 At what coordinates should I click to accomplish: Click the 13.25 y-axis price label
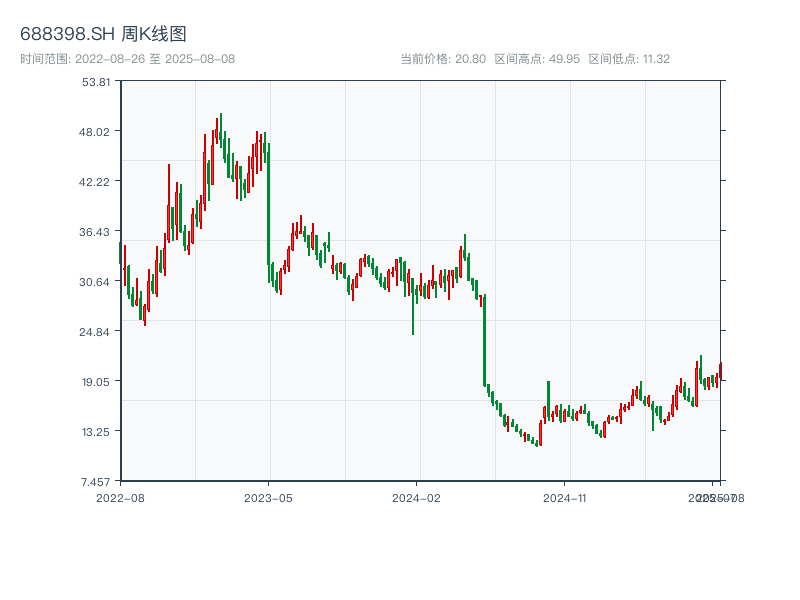pyautogui.click(x=97, y=432)
